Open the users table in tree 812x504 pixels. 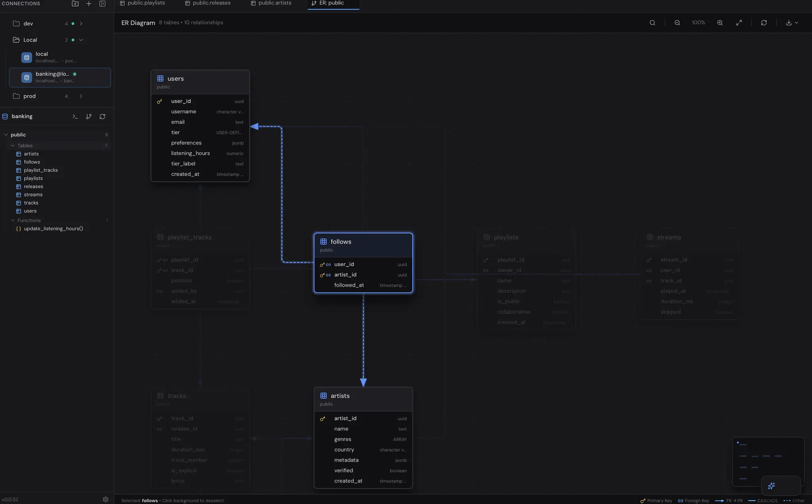tap(30, 211)
